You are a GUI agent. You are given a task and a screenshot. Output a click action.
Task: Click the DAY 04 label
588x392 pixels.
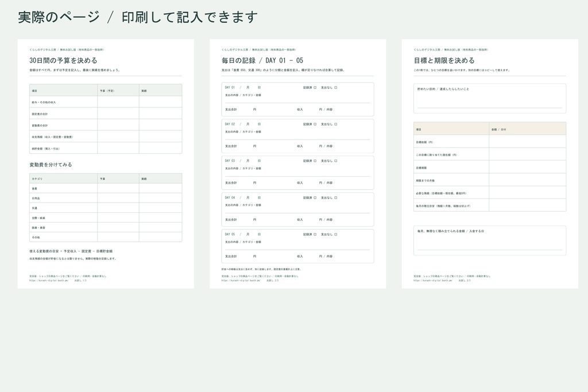pos(230,198)
